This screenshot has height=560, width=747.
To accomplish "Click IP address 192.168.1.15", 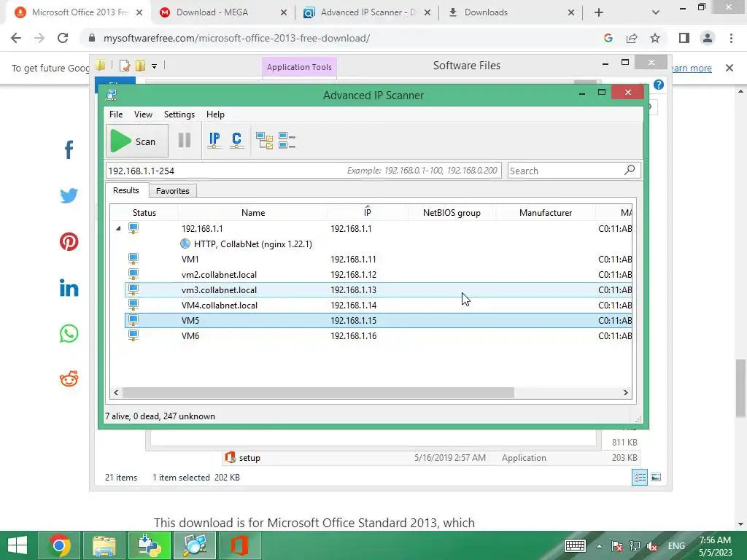I will [354, 321].
